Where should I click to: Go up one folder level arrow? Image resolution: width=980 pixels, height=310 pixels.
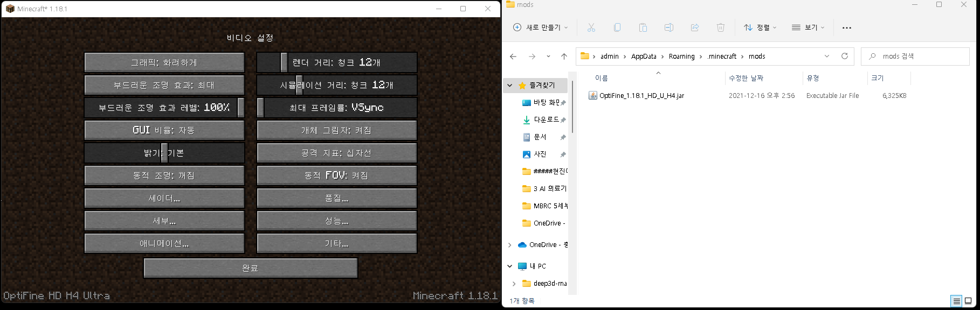pyautogui.click(x=564, y=56)
